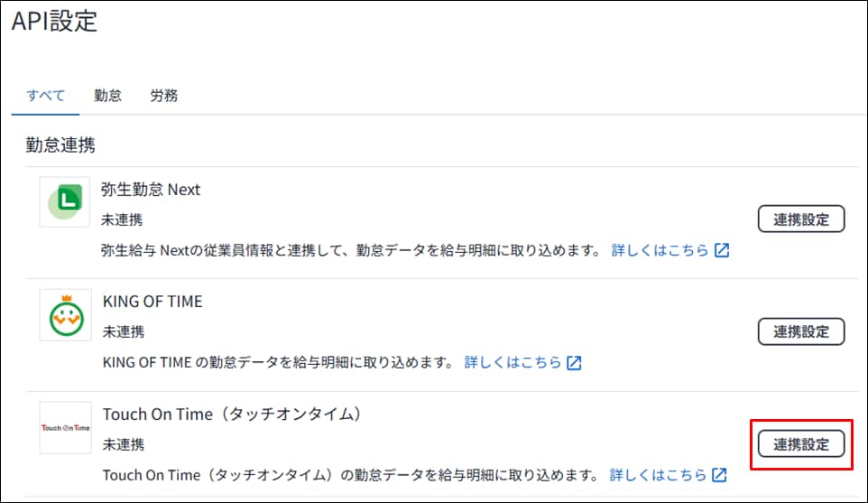Click the KING OF TIME service title
This screenshot has height=503, width=868.
click(x=152, y=302)
